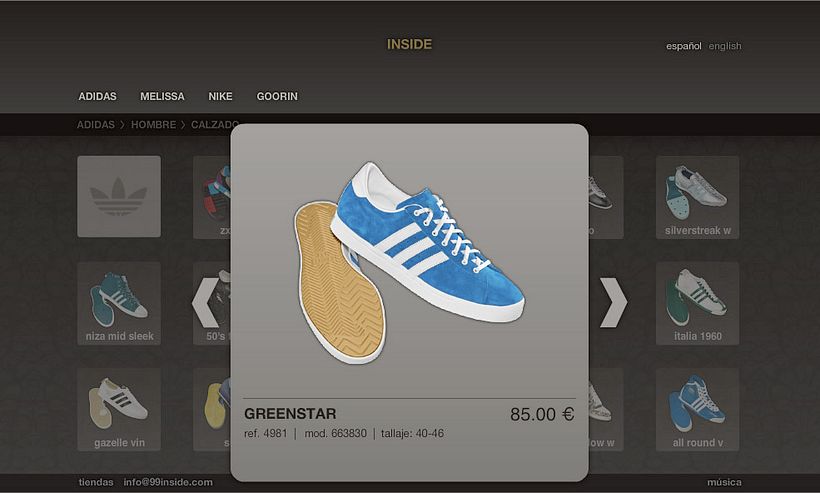The width and height of the screenshot is (820, 493).
Task: Click HOMBRE in the breadcrumb
Action: point(153,124)
